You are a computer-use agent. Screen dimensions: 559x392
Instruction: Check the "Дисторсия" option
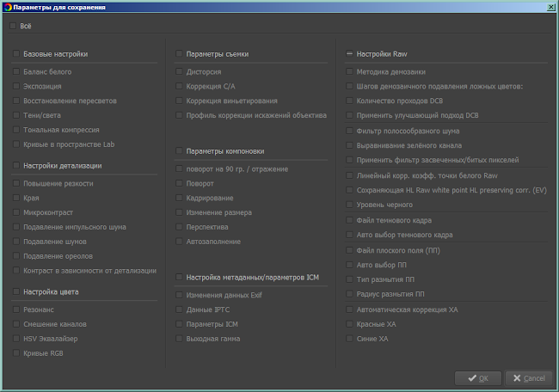pyautogui.click(x=179, y=71)
